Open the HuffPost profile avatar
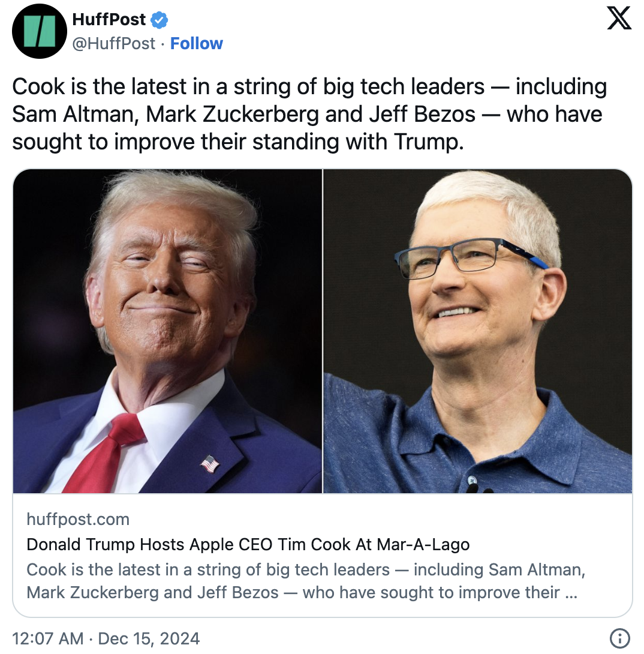This screenshot has width=644, height=654. click(x=39, y=31)
